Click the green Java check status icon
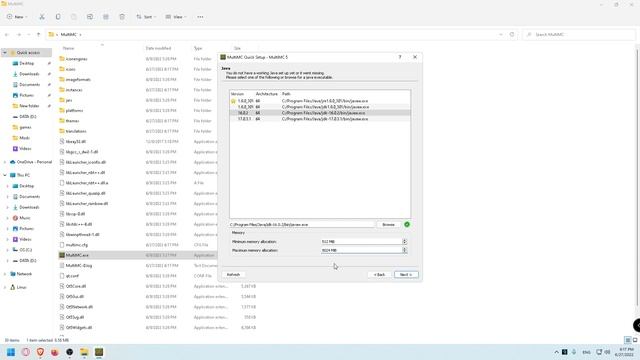Image resolution: width=640 pixels, height=360 pixels. click(x=407, y=224)
